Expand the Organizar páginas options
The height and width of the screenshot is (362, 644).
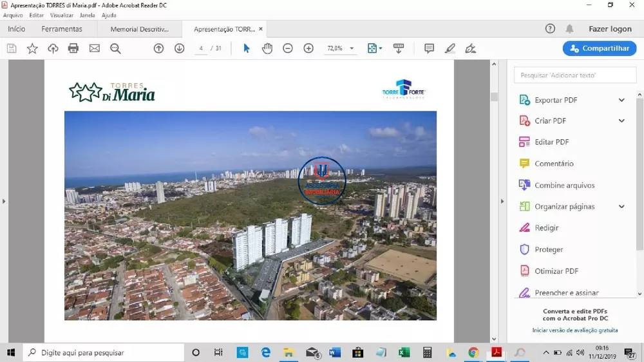click(621, 207)
